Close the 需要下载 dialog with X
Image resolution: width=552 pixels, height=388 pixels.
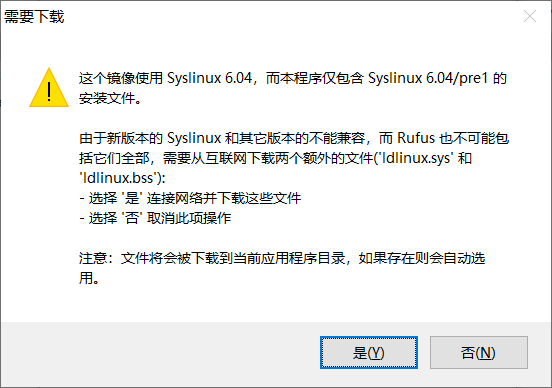pos(530,16)
